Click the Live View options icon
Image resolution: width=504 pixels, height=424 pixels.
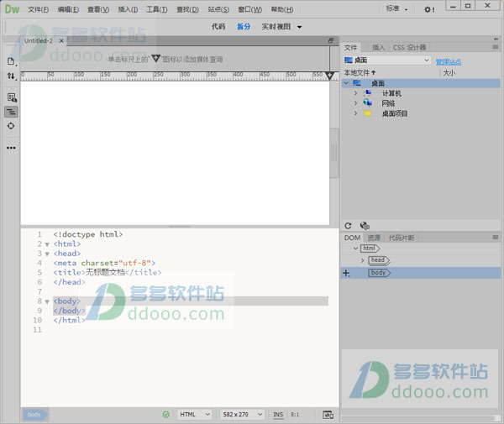tap(11, 97)
